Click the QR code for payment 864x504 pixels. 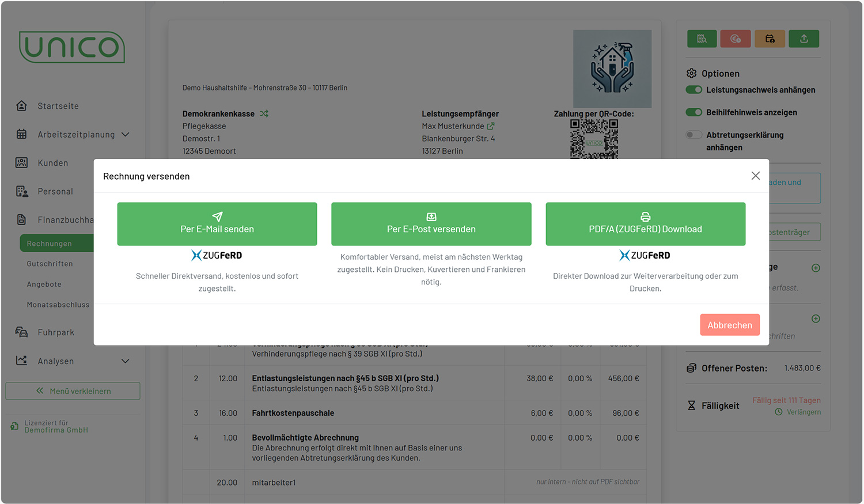point(594,139)
